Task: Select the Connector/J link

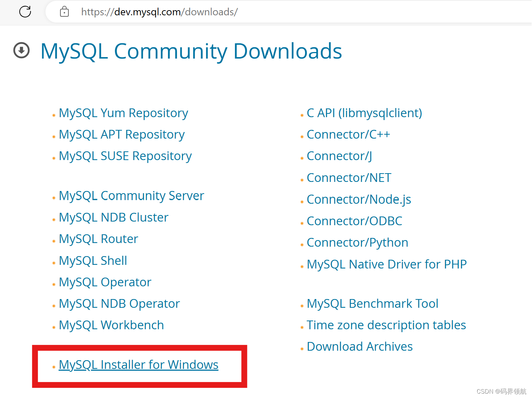Action: [x=339, y=156]
